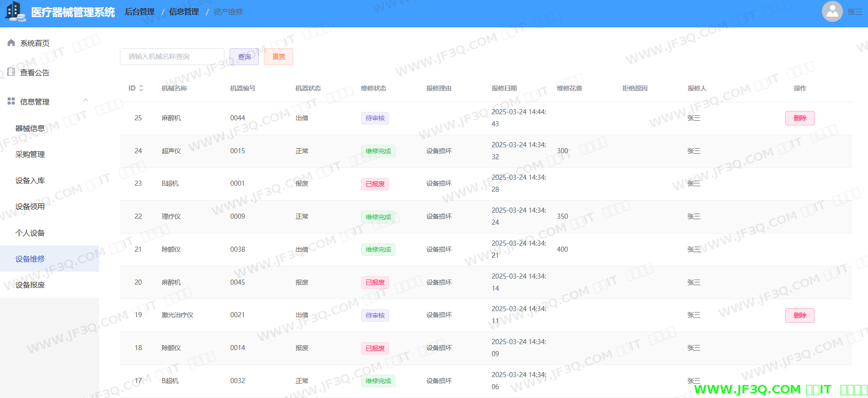Open 个人设备 sidebar item
868x398 pixels.
30,233
